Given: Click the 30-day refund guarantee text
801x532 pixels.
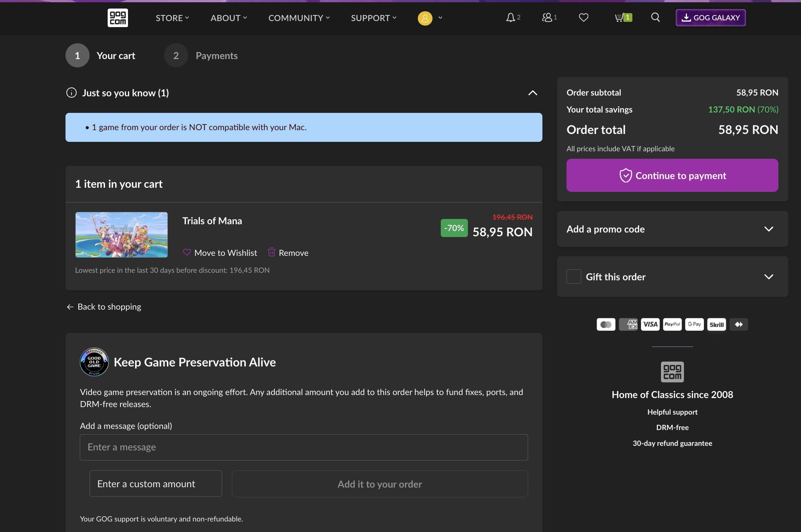Looking at the screenshot, I should tap(672, 443).
